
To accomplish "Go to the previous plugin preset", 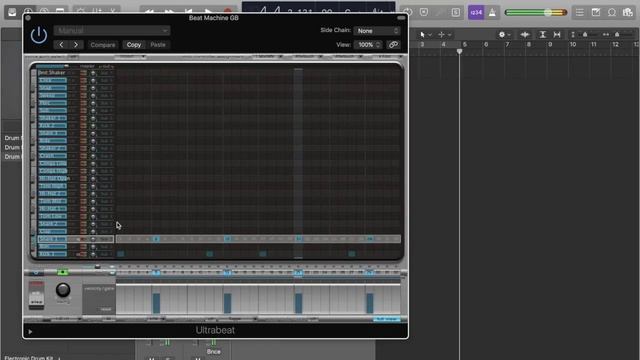I will (61, 45).
